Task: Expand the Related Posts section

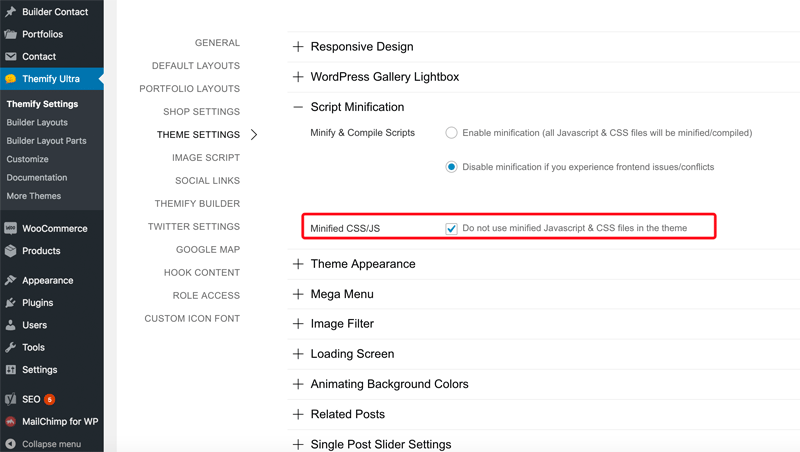Action: pos(298,414)
